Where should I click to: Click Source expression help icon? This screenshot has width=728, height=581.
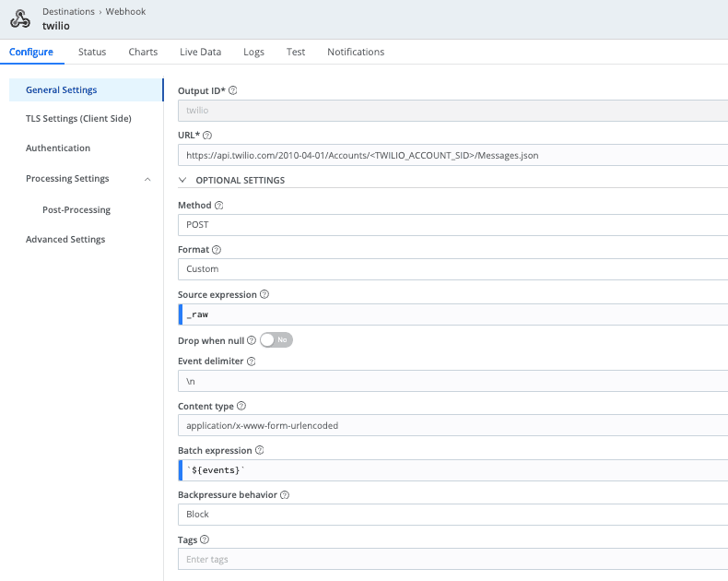pyautogui.click(x=264, y=295)
